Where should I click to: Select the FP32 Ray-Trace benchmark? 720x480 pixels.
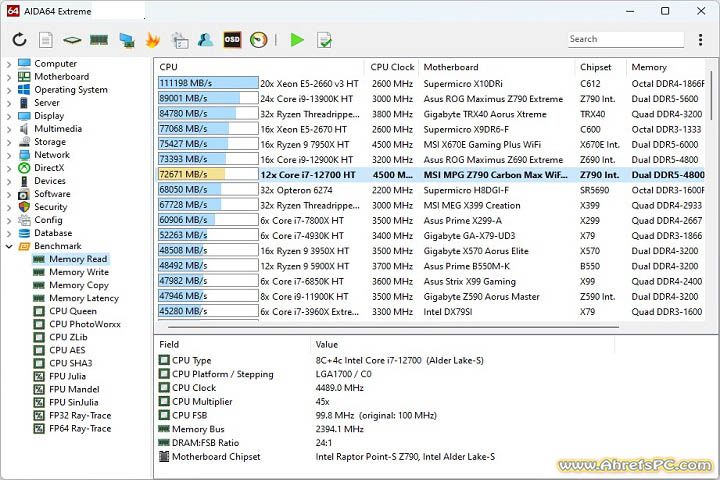[x=80, y=415]
